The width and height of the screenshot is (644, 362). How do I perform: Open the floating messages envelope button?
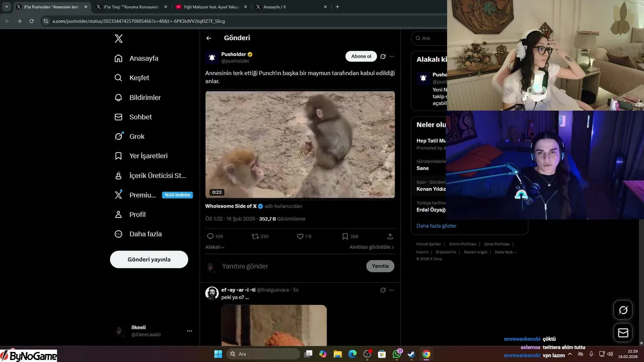[623, 332]
